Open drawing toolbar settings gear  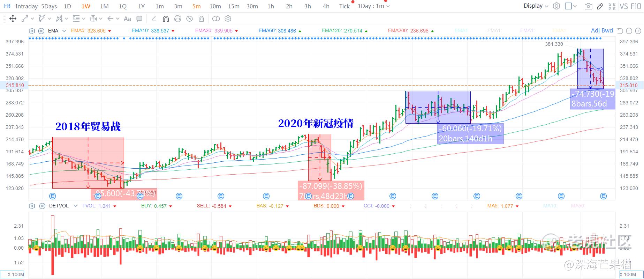click(x=228, y=19)
